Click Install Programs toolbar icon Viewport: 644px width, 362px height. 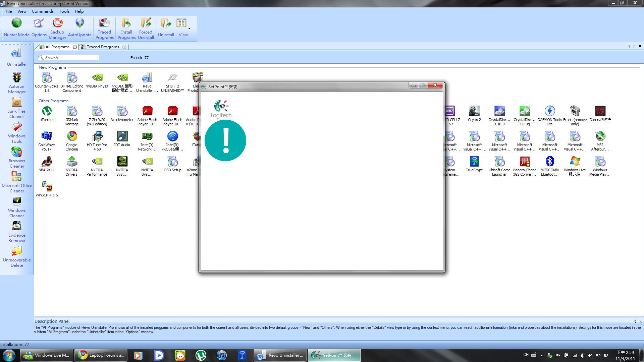pyautogui.click(x=126, y=28)
